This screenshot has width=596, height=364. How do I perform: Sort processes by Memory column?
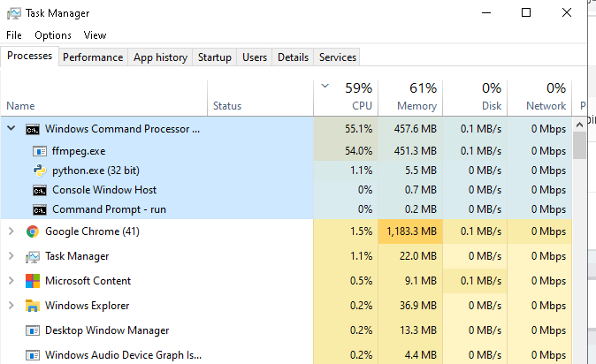click(x=416, y=97)
